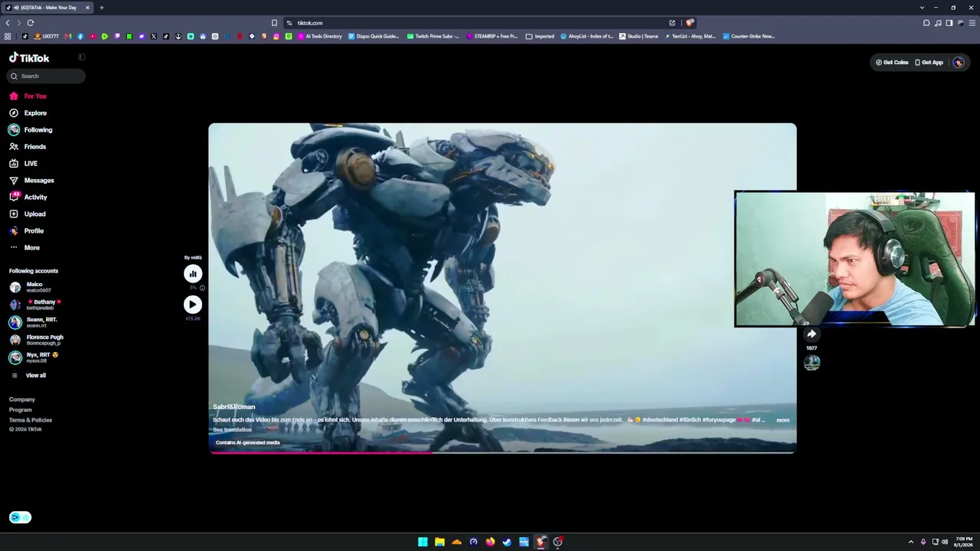Viewport: 980px width, 551px height.
Task: Collapse the TikTok sidebar
Action: tap(82, 57)
